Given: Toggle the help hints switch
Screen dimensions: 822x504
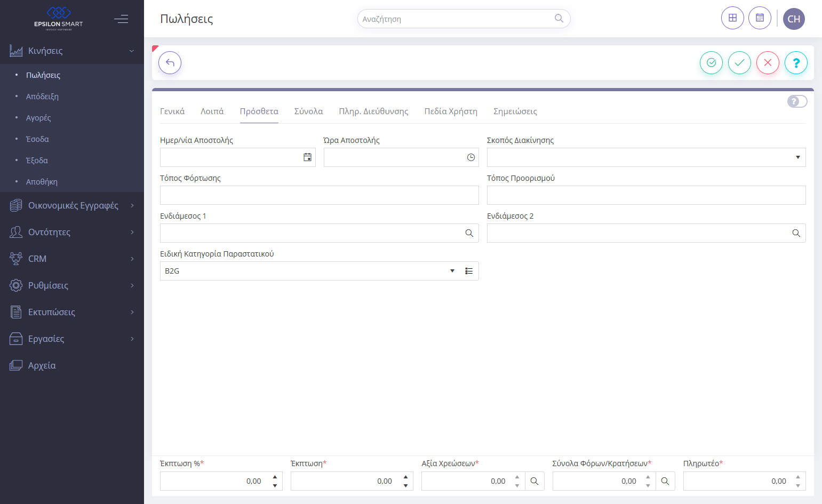Looking at the screenshot, I should [x=797, y=101].
